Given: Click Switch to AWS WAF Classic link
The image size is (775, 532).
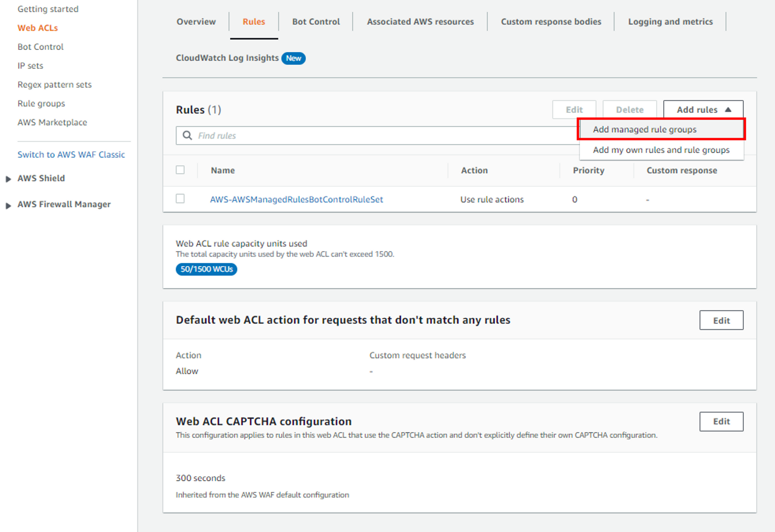Looking at the screenshot, I should click(x=71, y=154).
